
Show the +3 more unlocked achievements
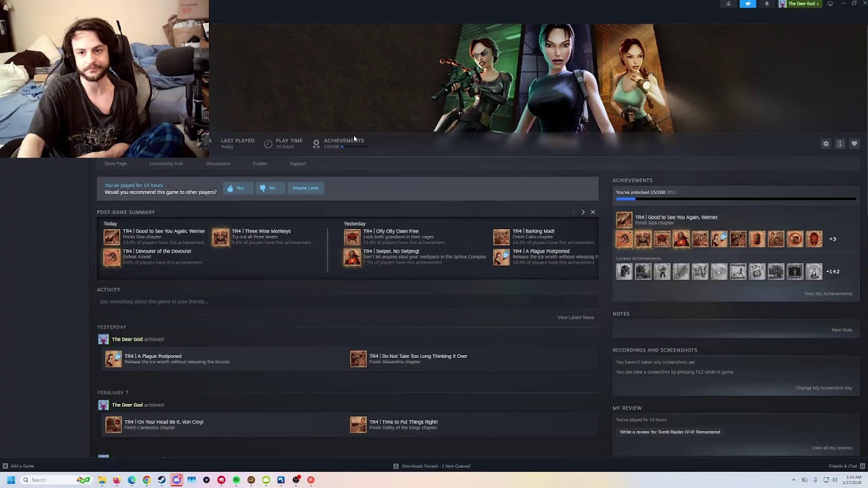pos(833,239)
